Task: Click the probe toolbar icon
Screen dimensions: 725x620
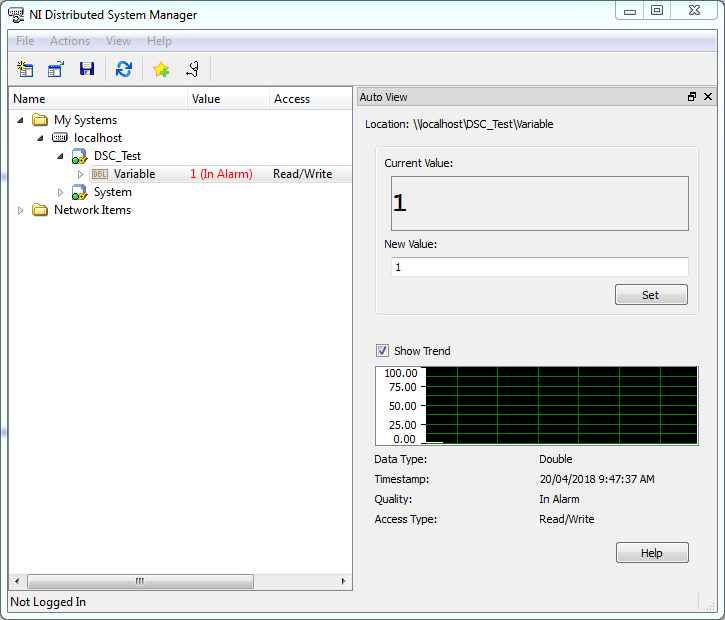Action: (x=192, y=69)
